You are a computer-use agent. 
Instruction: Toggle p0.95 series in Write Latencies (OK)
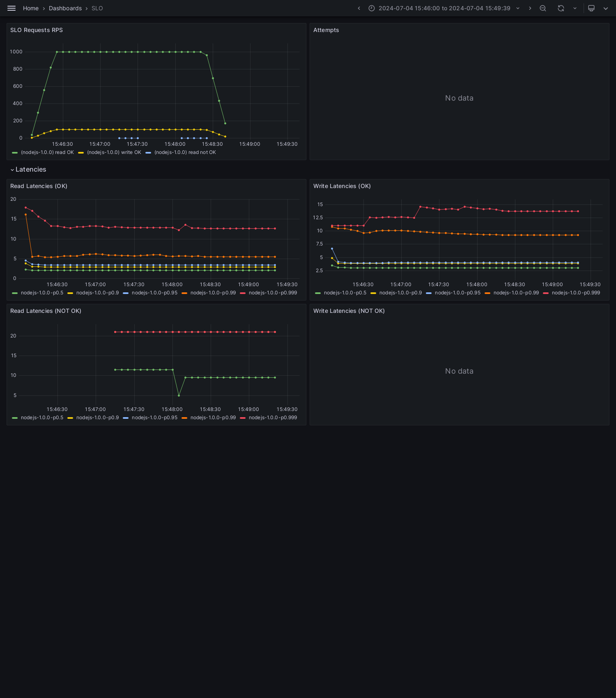click(x=457, y=293)
